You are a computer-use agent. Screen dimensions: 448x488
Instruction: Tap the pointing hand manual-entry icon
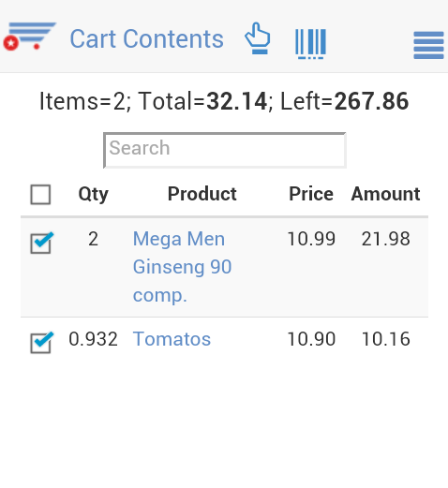click(x=258, y=38)
